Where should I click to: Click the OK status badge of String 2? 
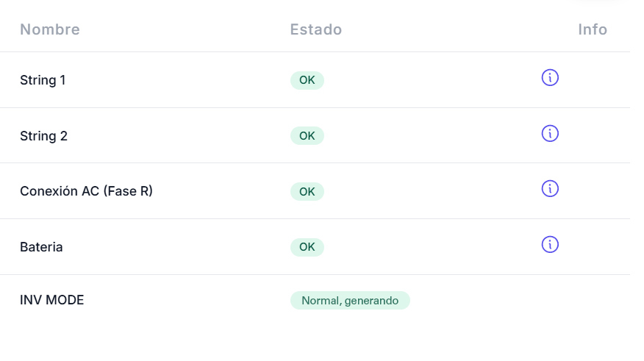(307, 136)
